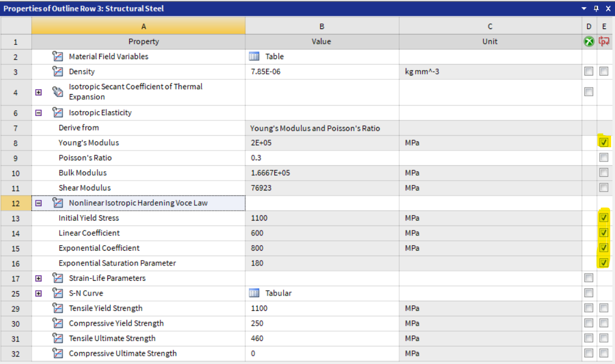Click the parameter icon in column E header
The image size is (615, 364).
point(603,41)
